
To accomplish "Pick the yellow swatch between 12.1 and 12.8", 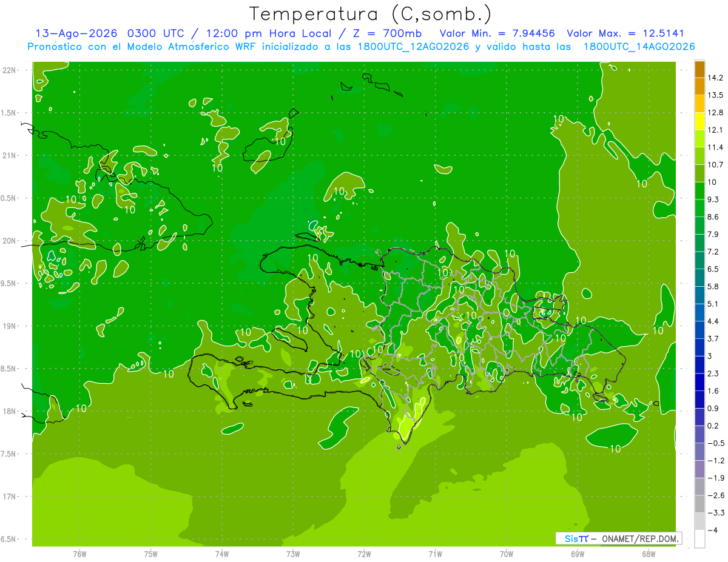I will click(x=699, y=121).
